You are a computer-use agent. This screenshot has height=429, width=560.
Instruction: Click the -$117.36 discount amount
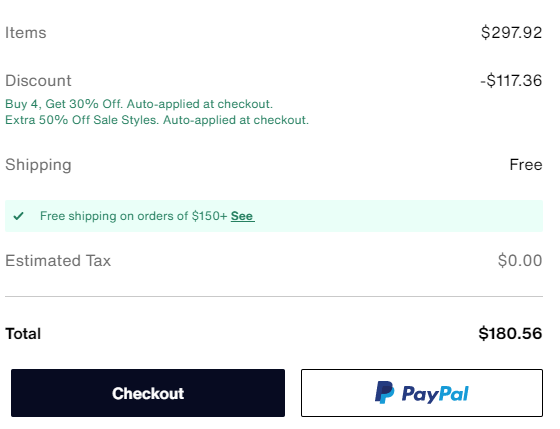click(x=511, y=80)
